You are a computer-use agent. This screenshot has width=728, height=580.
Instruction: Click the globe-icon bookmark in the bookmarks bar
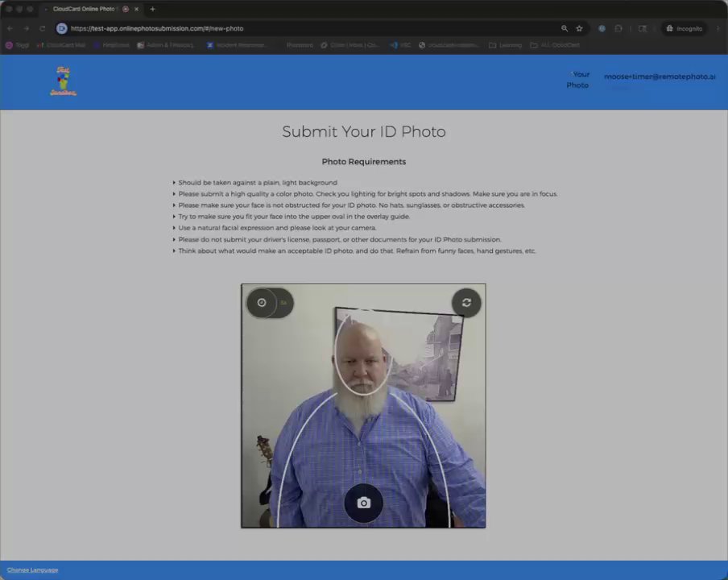pyautogui.click(x=449, y=45)
